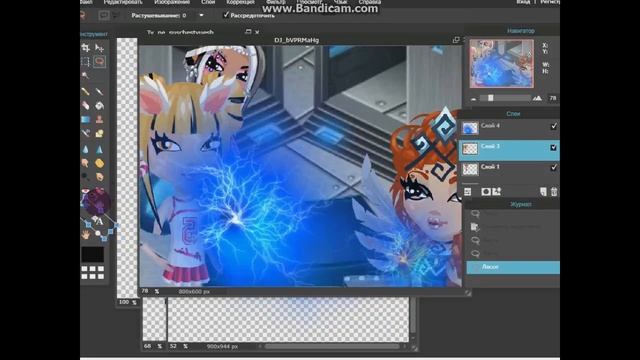The width and height of the screenshot is (640, 360).
Task: Open layer styles
Action: (497, 191)
